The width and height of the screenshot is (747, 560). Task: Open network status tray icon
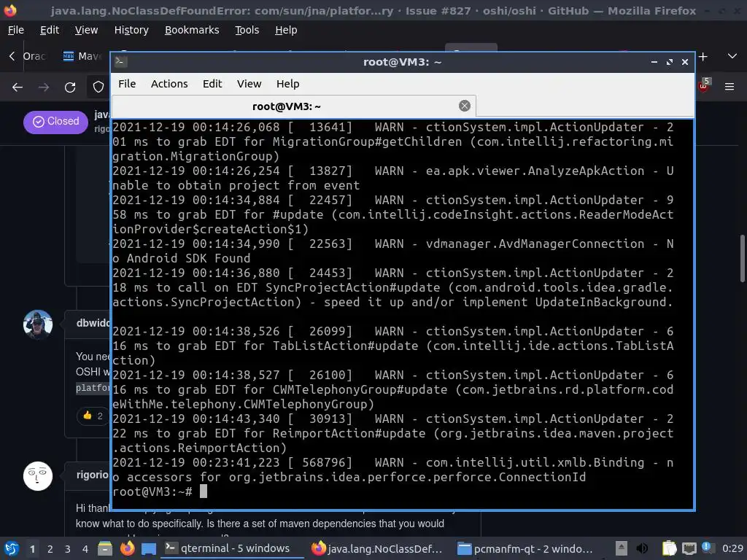pos(689,548)
